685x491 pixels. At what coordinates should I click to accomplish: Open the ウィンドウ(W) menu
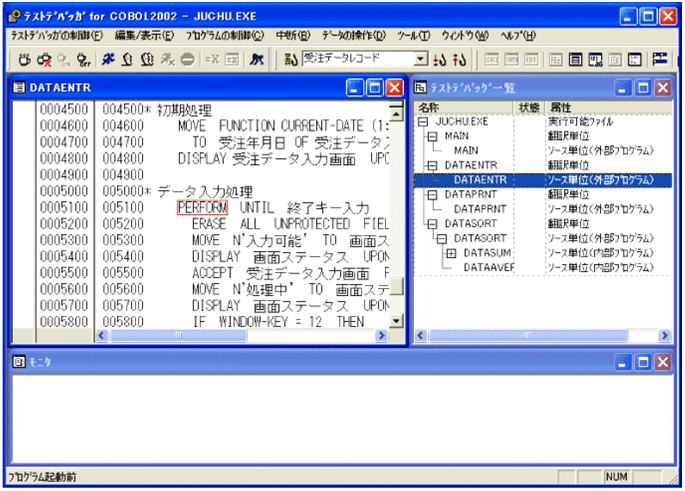click(x=465, y=35)
